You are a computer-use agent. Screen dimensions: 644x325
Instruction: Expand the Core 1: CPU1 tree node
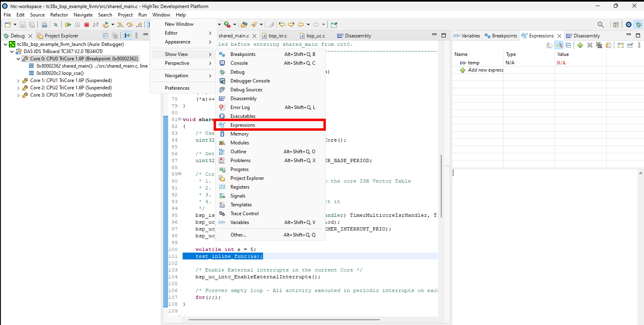click(19, 81)
